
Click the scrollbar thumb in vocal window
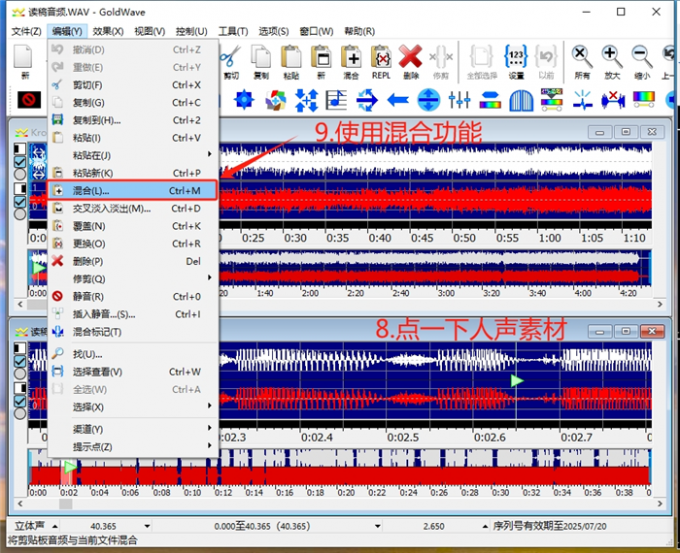[66, 504]
